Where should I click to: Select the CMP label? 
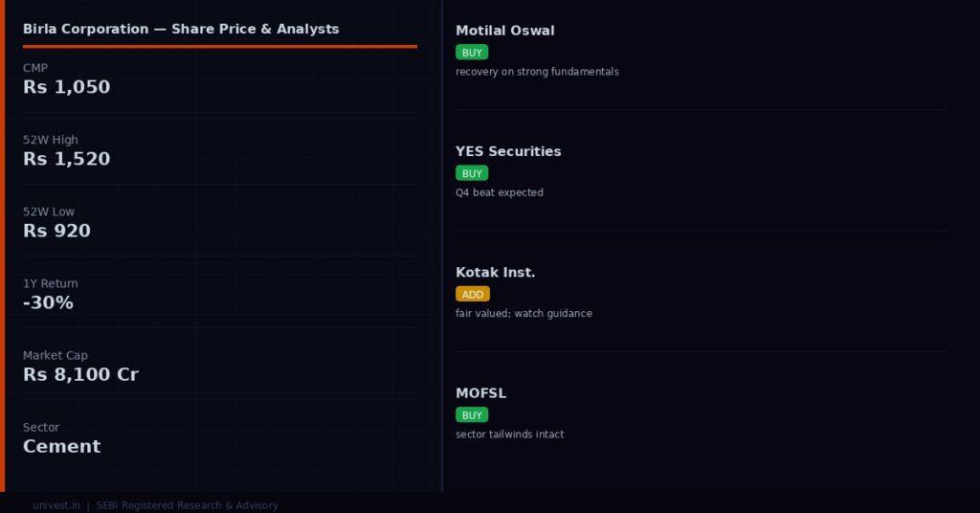(x=35, y=68)
